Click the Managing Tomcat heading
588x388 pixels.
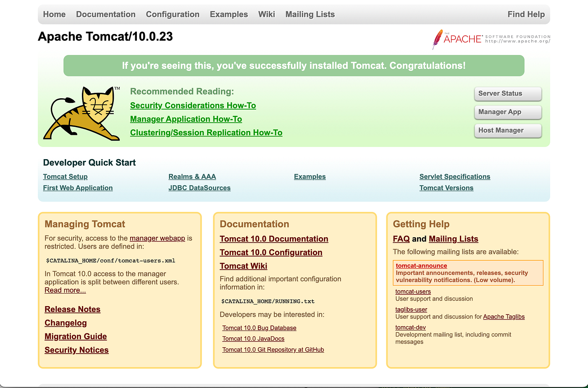point(85,224)
